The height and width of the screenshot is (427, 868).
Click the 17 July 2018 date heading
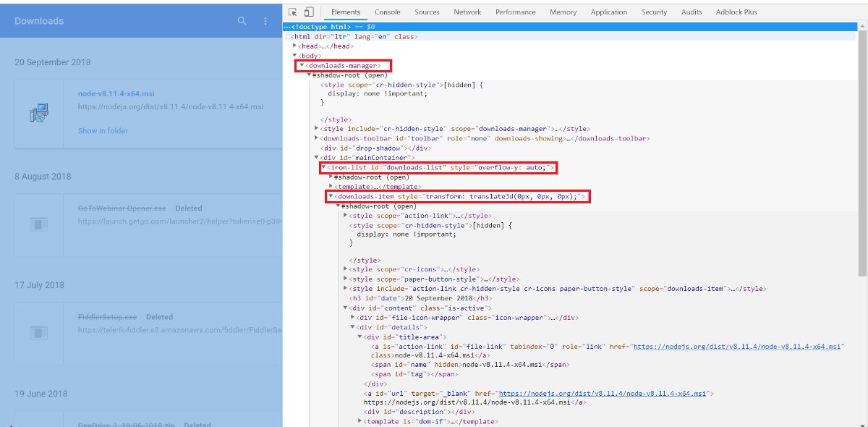tap(39, 285)
